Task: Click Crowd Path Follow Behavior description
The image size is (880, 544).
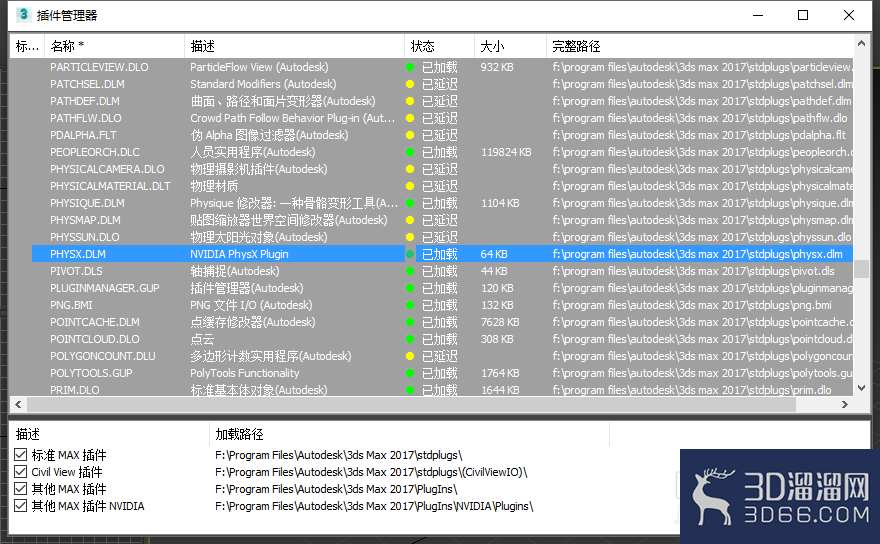Action: pos(292,118)
